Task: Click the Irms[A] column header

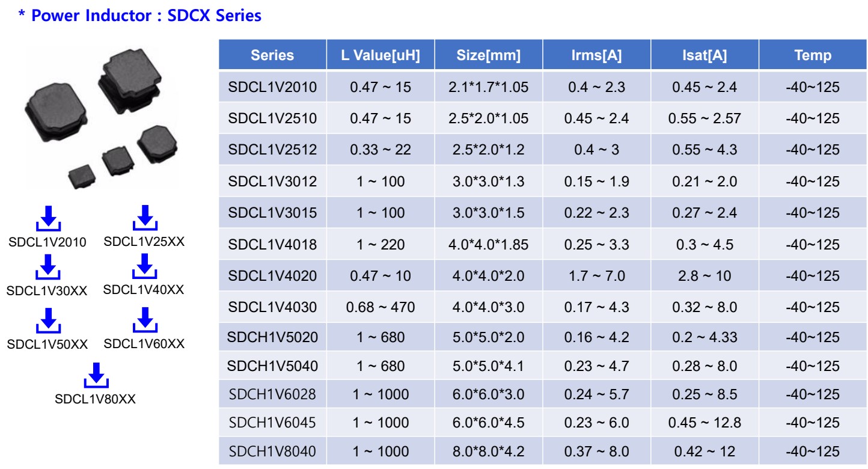Action: pyautogui.click(x=596, y=55)
